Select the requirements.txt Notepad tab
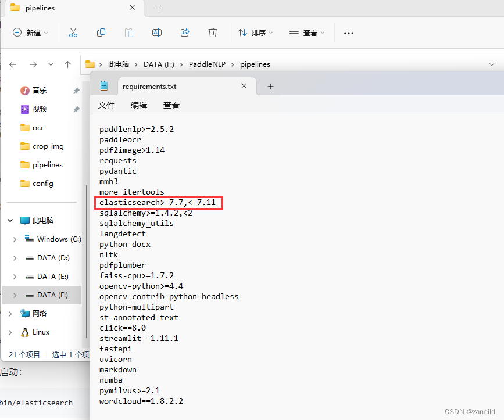504x420 pixels. (187, 87)
